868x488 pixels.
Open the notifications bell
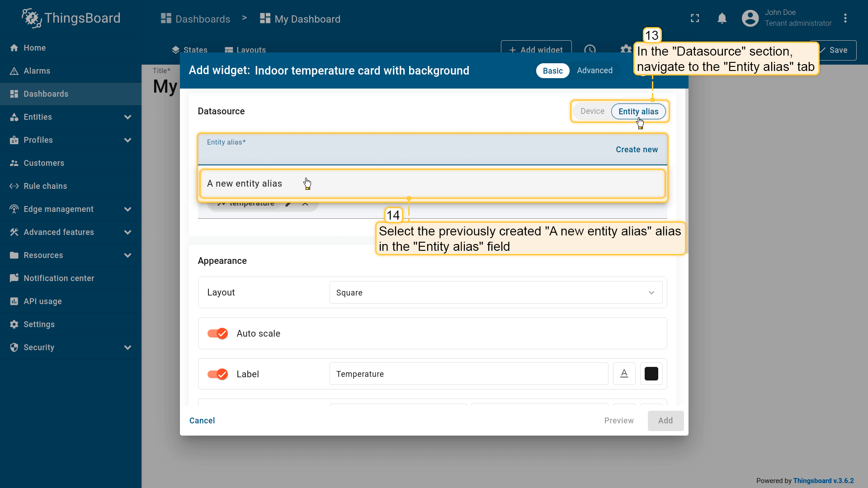722,18
